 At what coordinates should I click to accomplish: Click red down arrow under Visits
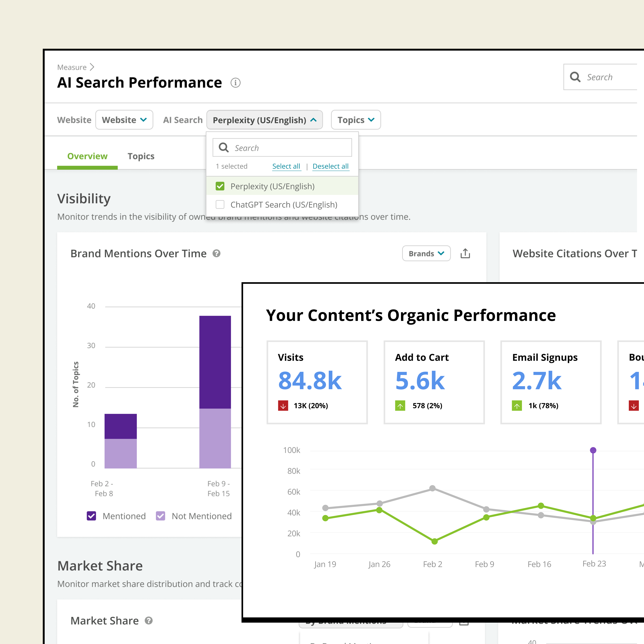pyautogui.click(x=283, y=406)
